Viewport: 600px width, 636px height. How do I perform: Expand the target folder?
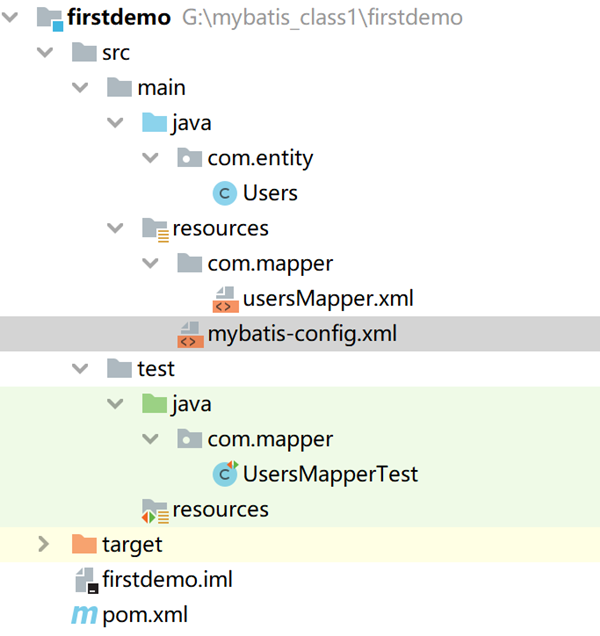(x=43, y=545)
